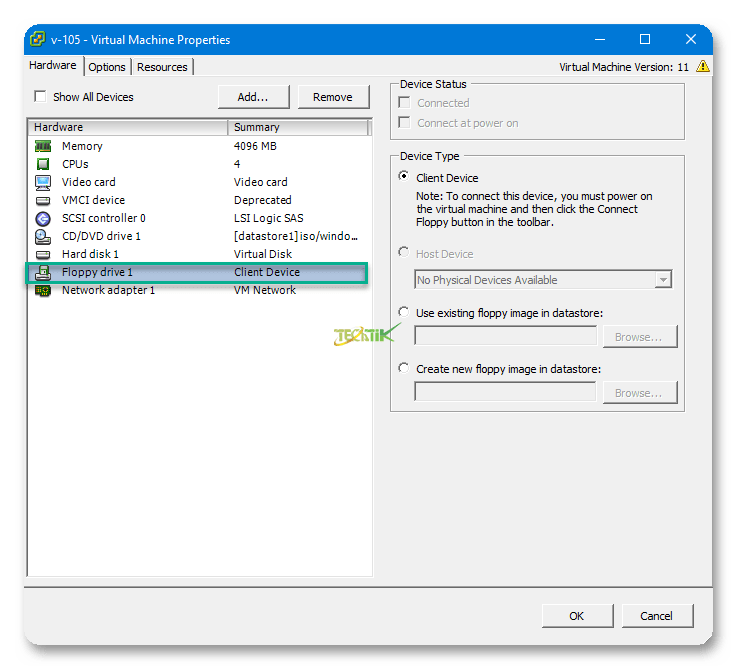Click the Summary column header

point(298,127)
